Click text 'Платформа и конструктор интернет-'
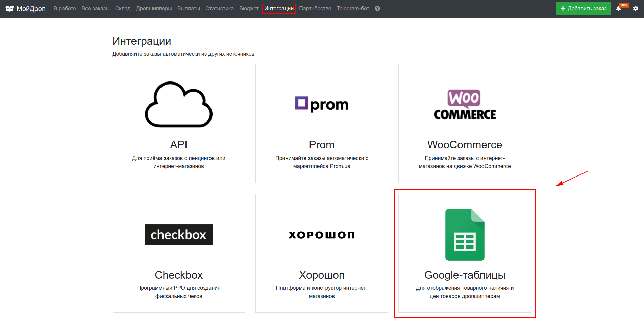This screenshot has width=644, height=328. 322,288
